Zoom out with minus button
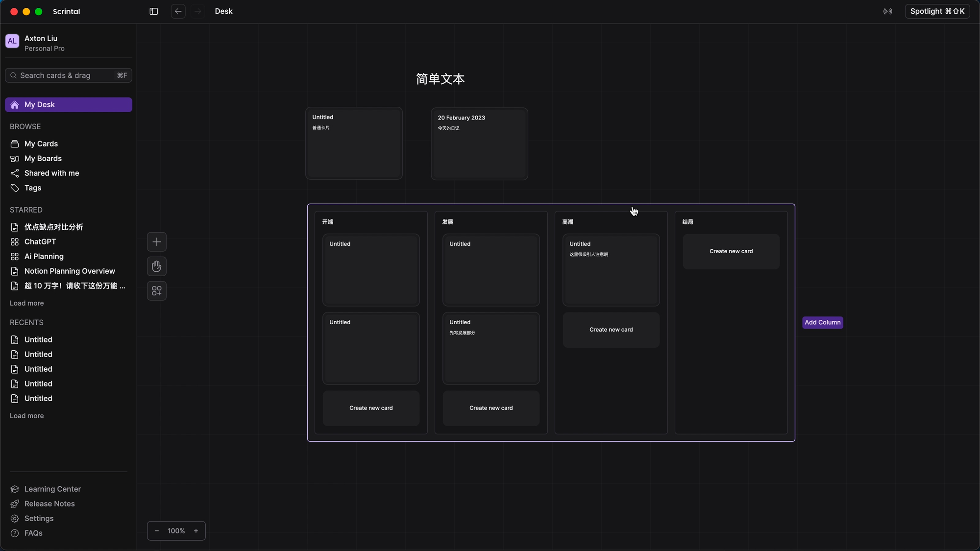The width and height of the screenshot is (980, 551). [157, 531]
